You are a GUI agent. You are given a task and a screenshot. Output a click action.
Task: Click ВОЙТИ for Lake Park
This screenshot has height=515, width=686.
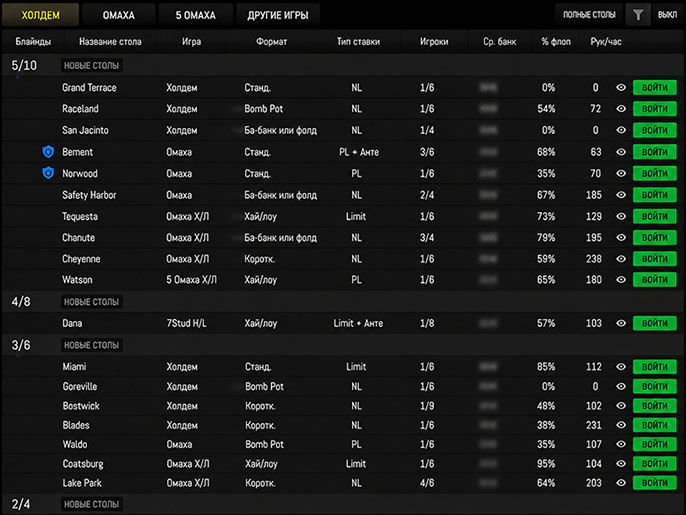(654, 483)
